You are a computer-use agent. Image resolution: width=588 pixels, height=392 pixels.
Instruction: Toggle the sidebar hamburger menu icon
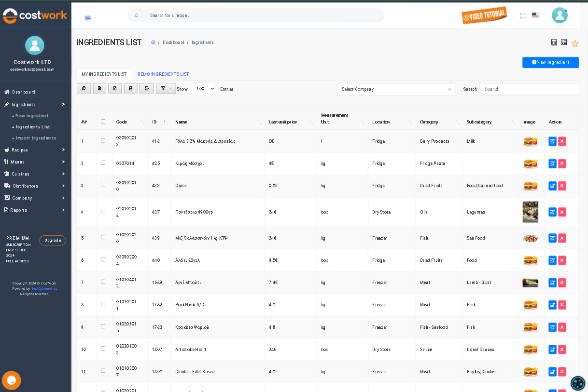(88, 18)
